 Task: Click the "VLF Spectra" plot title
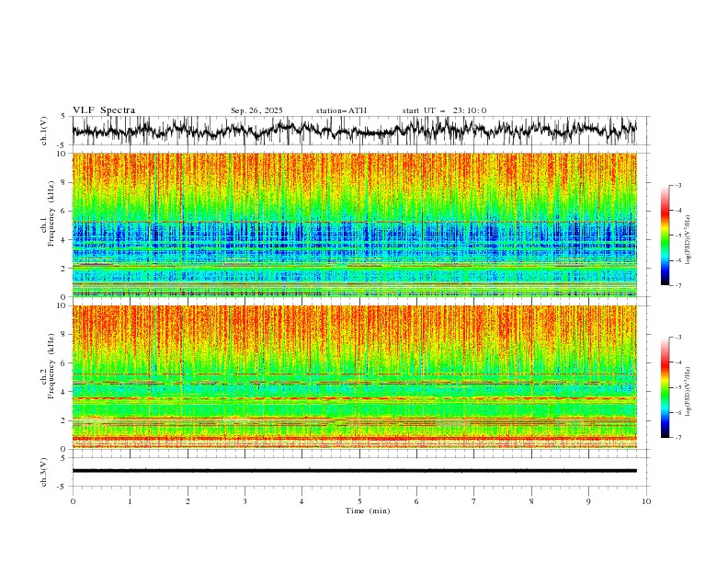pyautogui.click(x=104, y=110)
